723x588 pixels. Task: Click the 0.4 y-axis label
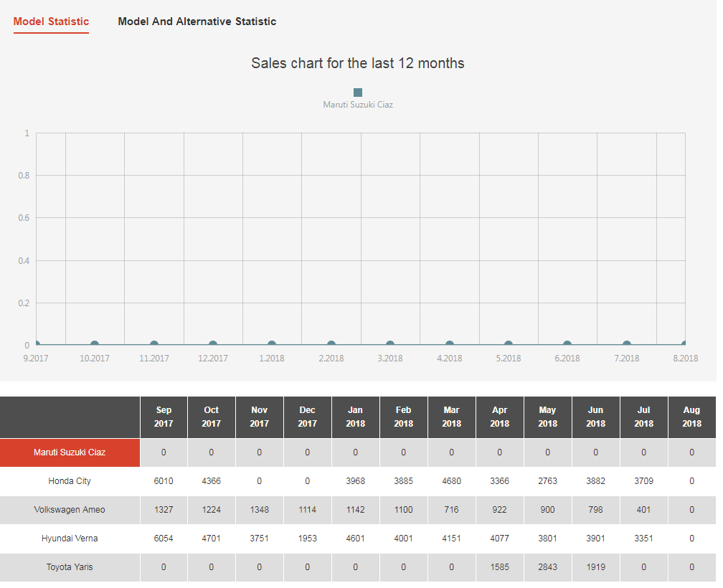pos(24,261)
